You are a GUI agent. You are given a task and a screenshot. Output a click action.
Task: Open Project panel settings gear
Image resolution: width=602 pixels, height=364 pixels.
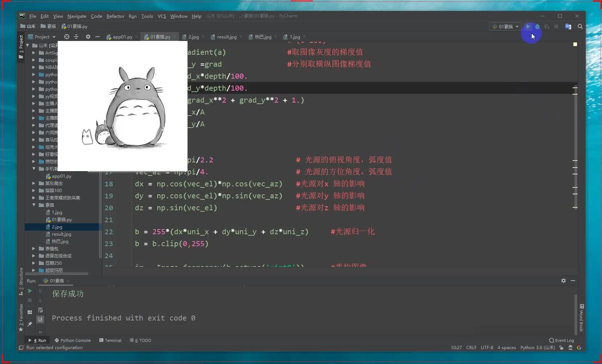tap(88, 37)
